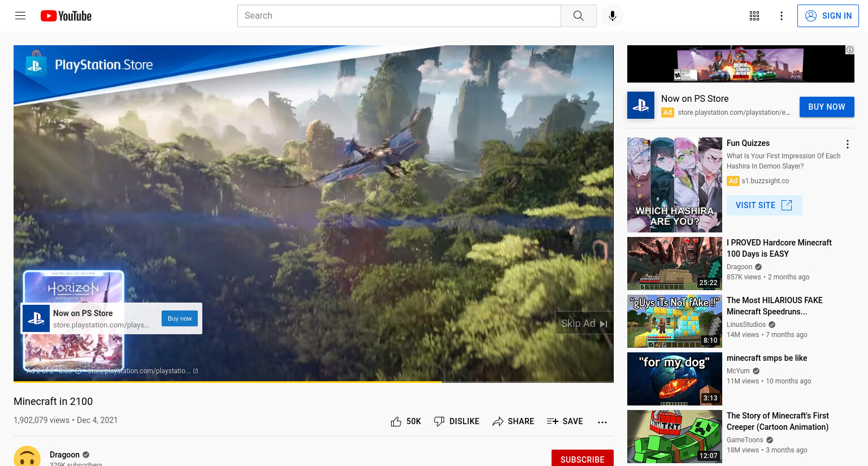Click the PlayStation Store logo in video
The width and height of the screenshot is (868, 466).
(x=90, y=65)
